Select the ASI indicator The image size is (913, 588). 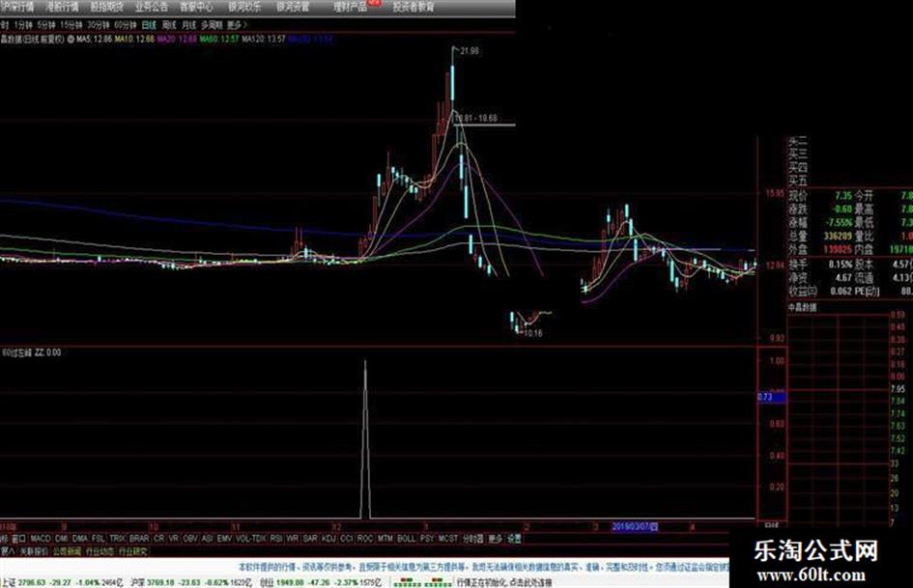[x=207, y=539]
